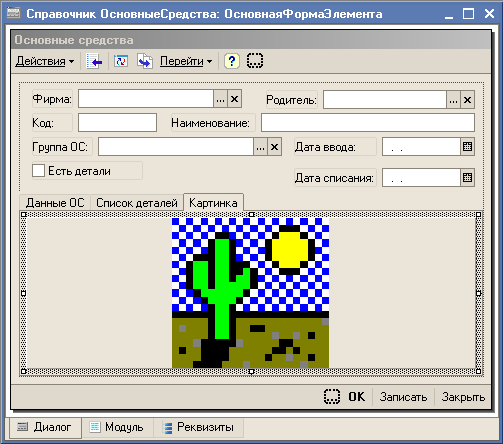
Task: Click the copy with blue arrow toolbar icon
Action: [x=145, y=61]
